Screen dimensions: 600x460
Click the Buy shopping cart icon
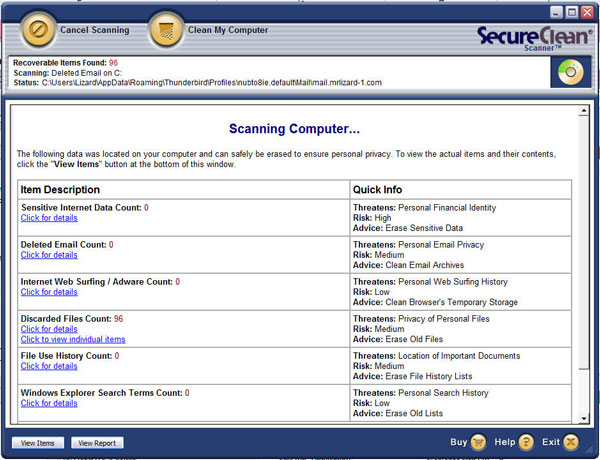point(478,442)
